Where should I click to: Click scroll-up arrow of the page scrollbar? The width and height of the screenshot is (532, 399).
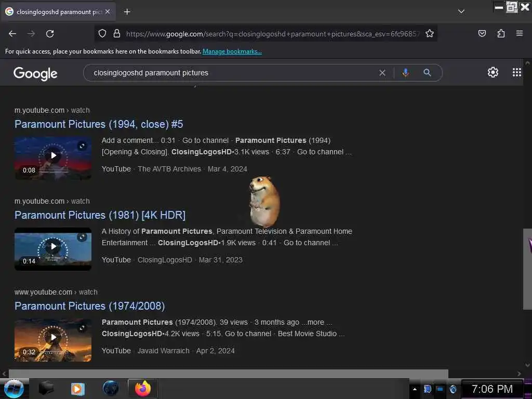[527, 63]
